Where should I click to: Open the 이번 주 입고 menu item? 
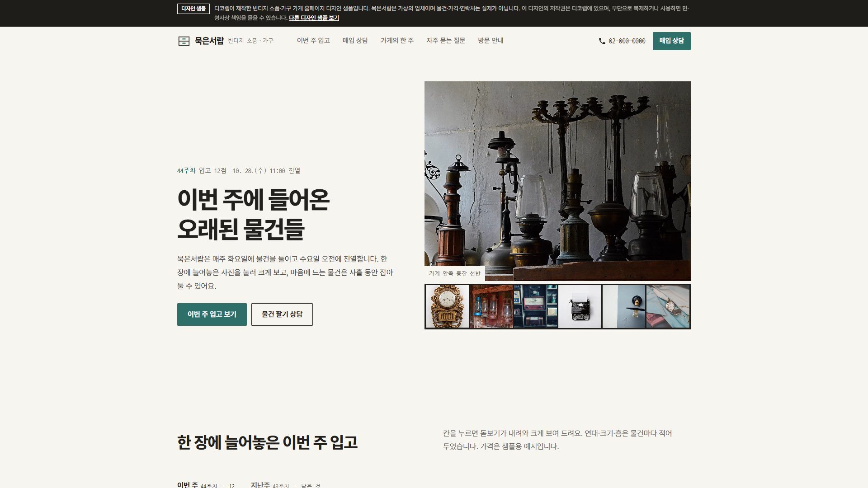pyautogui.click(x=313, y=41)
